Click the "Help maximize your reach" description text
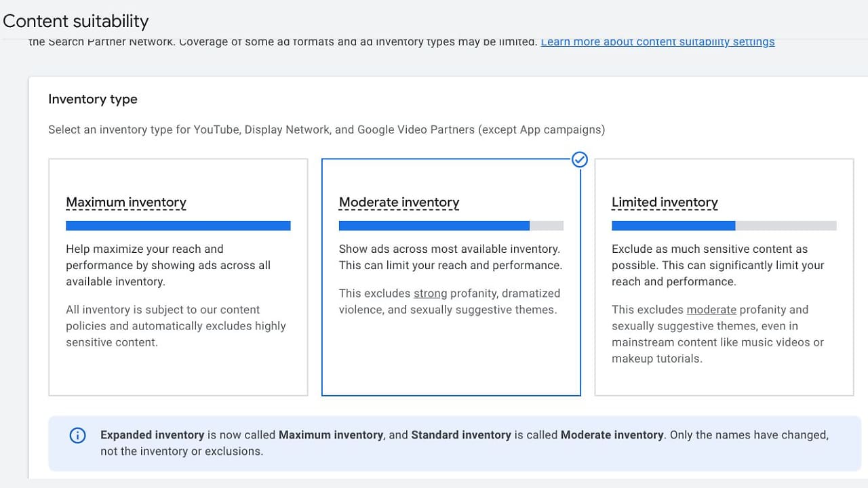The width and height of the screenshot is (868, 488). pyautogui.click(x=168, y=265)
